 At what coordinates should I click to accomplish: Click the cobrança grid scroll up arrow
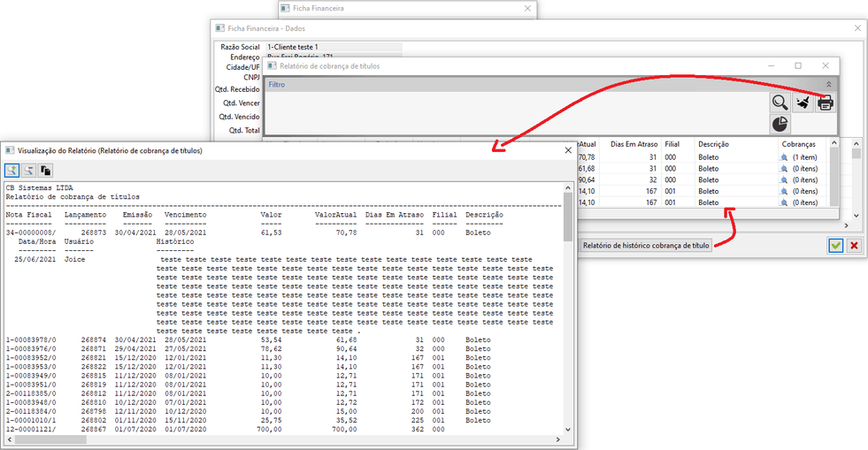coord(833,143)
